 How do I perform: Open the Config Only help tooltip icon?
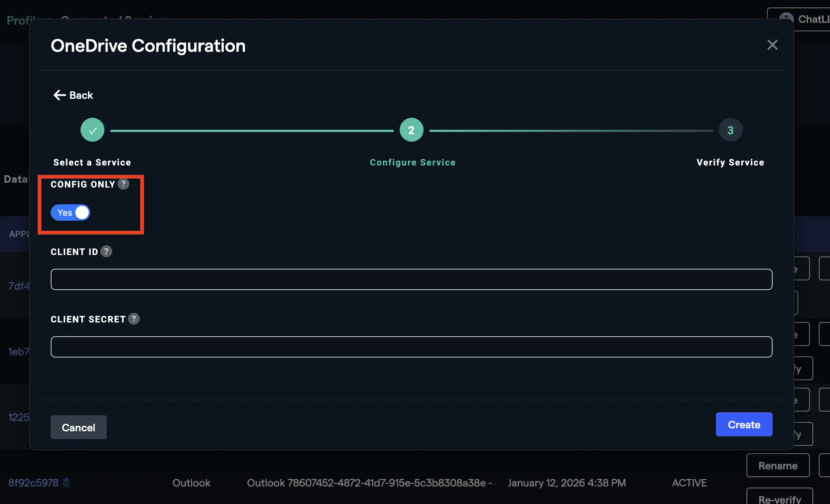point(123,184)
